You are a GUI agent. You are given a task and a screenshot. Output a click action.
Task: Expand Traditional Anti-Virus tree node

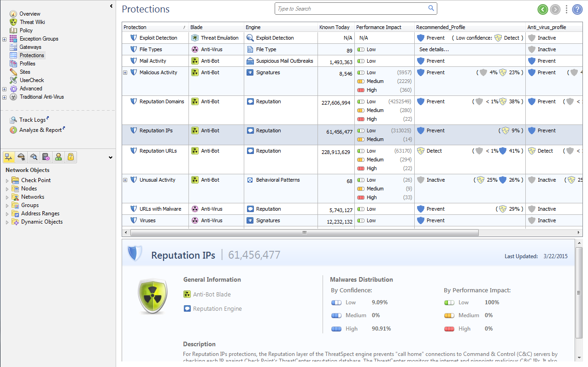point(4,97)
